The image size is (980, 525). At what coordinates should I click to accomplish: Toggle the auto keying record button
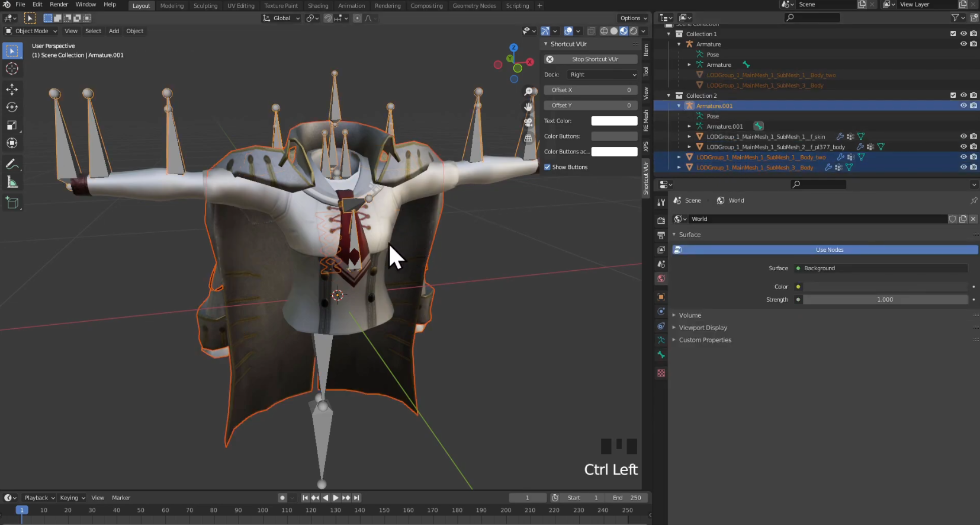click(x=282, y=498)
